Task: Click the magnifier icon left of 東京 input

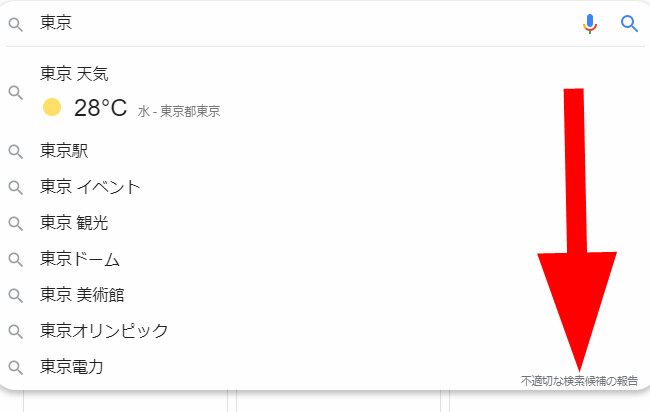Action: point(15,24)
